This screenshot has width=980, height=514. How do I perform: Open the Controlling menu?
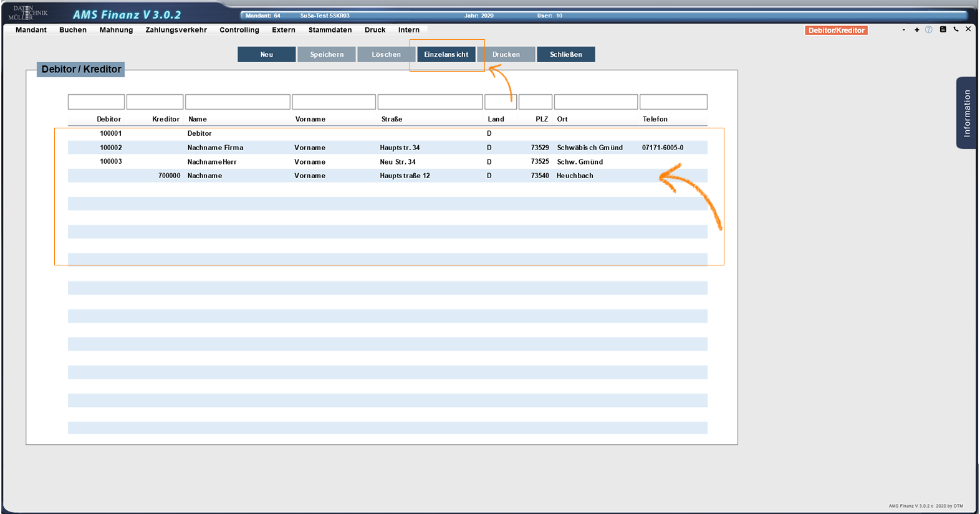click(239, 30)
